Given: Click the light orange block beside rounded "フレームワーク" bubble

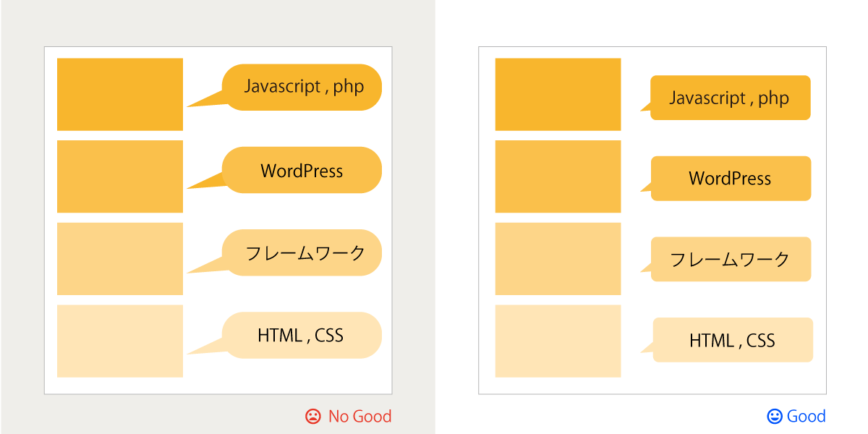Looking at the screenshot, I should 120,259.
